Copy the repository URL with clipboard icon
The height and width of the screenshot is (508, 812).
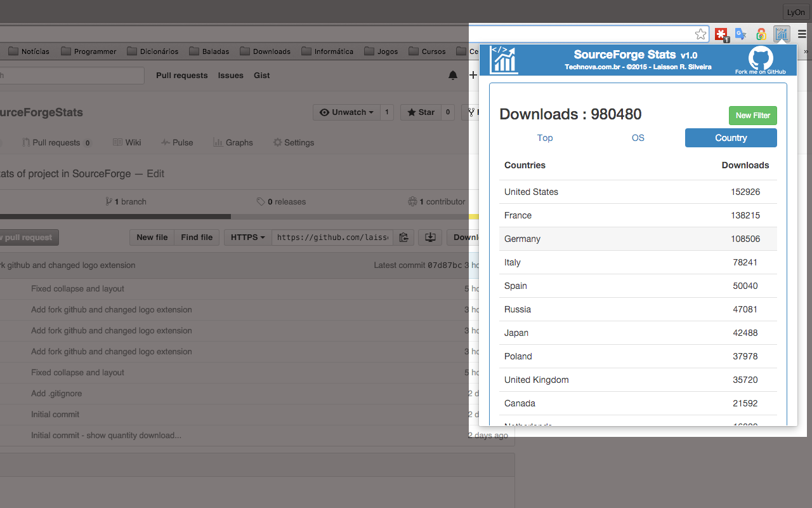[403, 237]
